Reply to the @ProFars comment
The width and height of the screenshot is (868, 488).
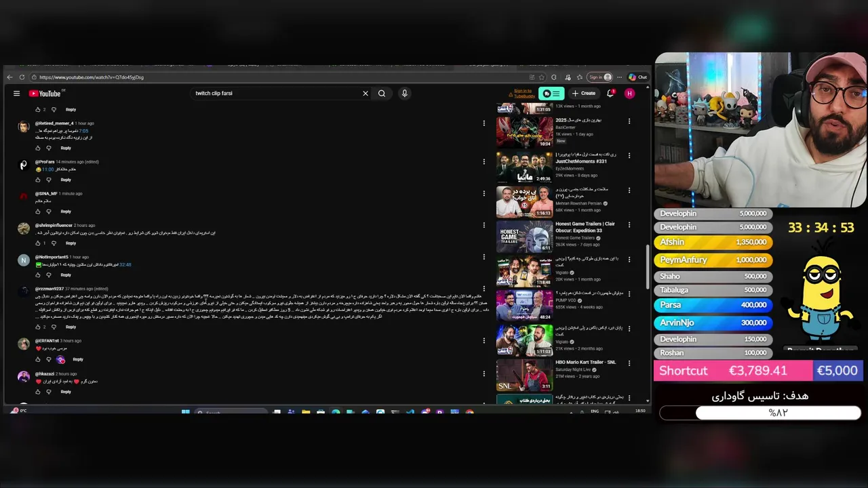pyautogui.click(x=66, y=180)
